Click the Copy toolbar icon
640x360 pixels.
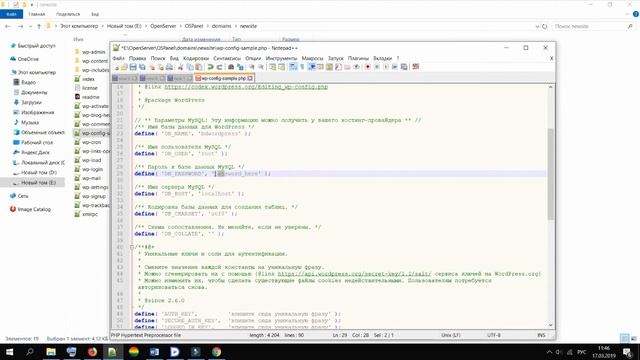coord(190,67)
